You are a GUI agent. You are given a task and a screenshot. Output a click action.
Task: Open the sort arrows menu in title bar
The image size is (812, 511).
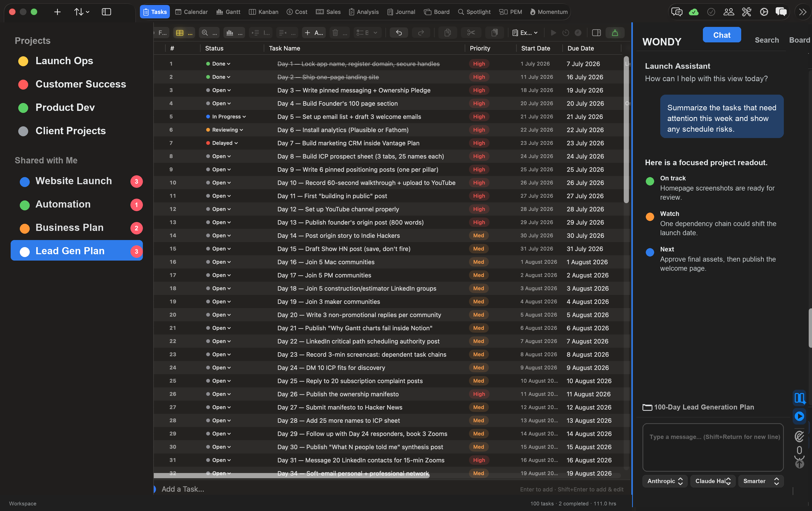pos(82,12)
